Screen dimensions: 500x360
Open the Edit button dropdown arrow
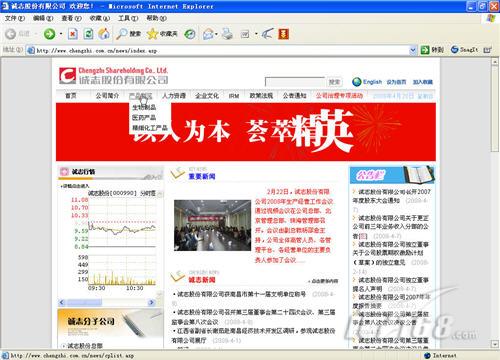(x=256, y=34)
